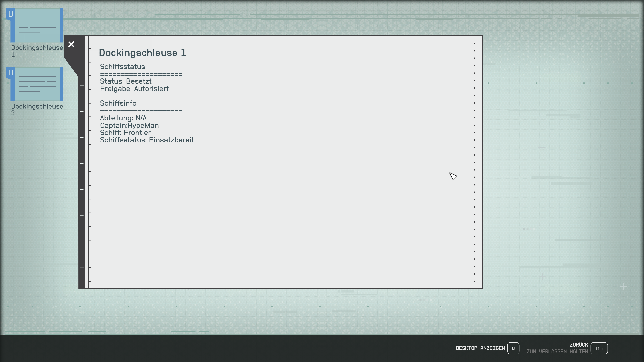Screen dimensions: 644x362
Task: Click the Dockingschleuse 1 document heading
Action: point(143,53)
